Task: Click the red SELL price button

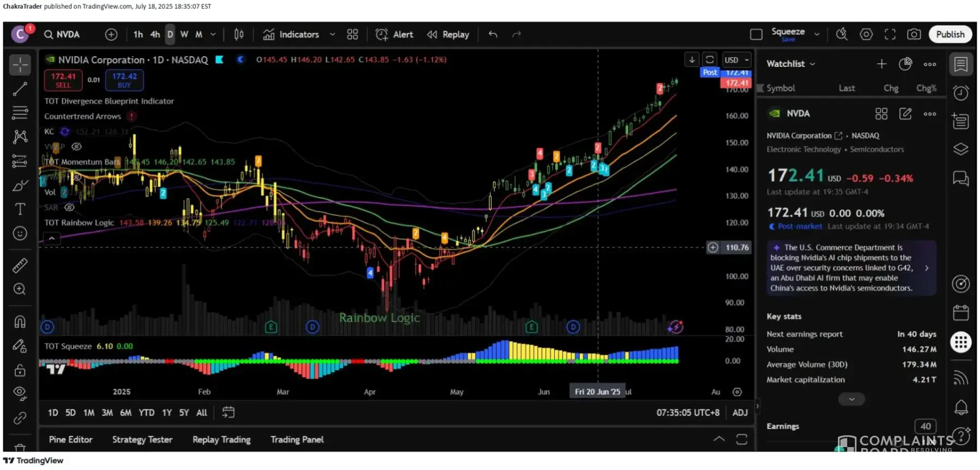Action: coord(63,80)
